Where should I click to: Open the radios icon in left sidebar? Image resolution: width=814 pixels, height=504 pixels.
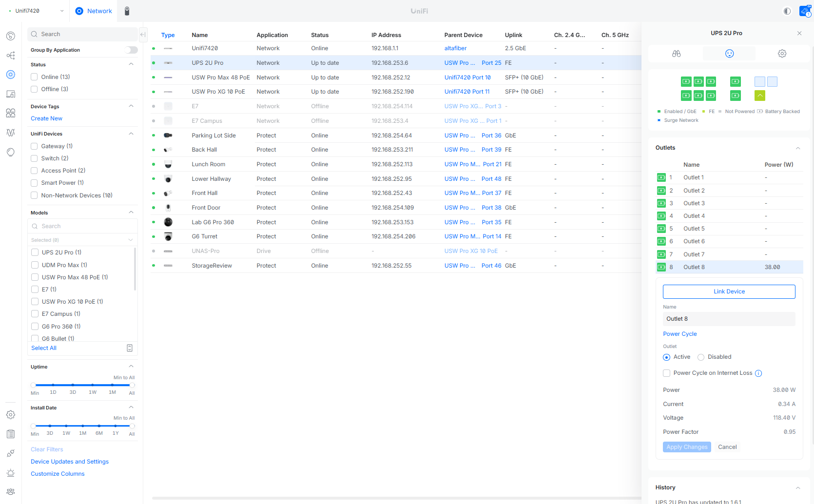11,133
